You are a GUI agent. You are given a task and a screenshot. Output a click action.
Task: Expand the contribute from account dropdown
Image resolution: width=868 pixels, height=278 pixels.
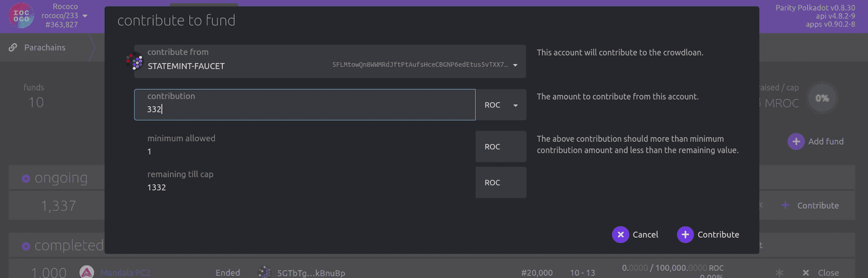515,65
